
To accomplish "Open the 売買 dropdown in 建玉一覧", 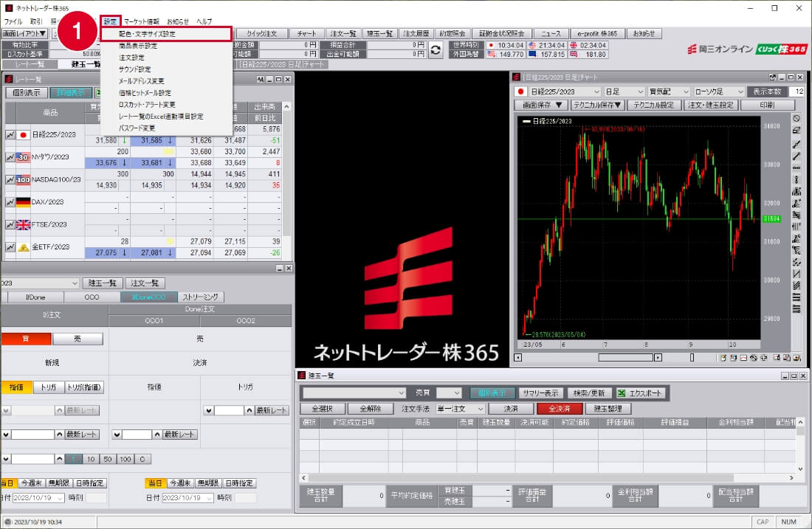I will click(x=449, y=393).
